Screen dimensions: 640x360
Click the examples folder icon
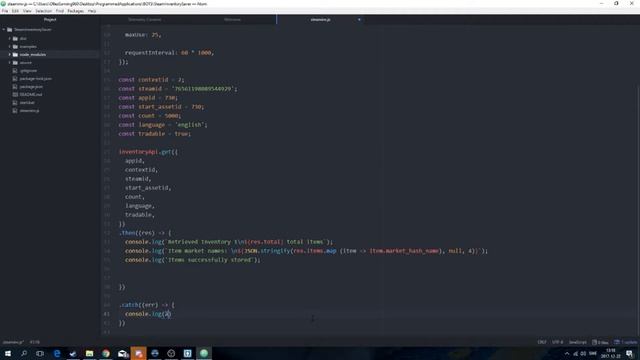click(15, 47)
